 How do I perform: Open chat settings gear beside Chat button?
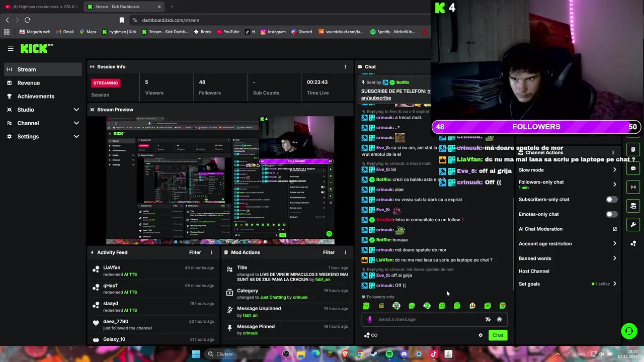click(x=480, y=335)
